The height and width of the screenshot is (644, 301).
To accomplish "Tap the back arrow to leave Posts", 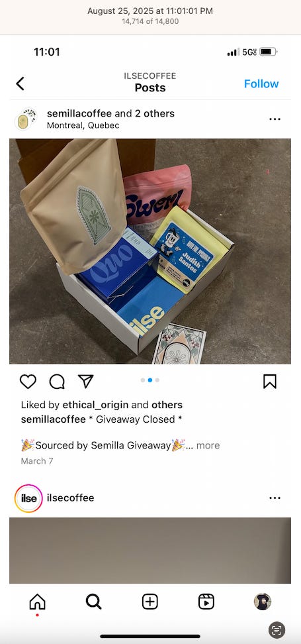I will (x=20, y=83).
